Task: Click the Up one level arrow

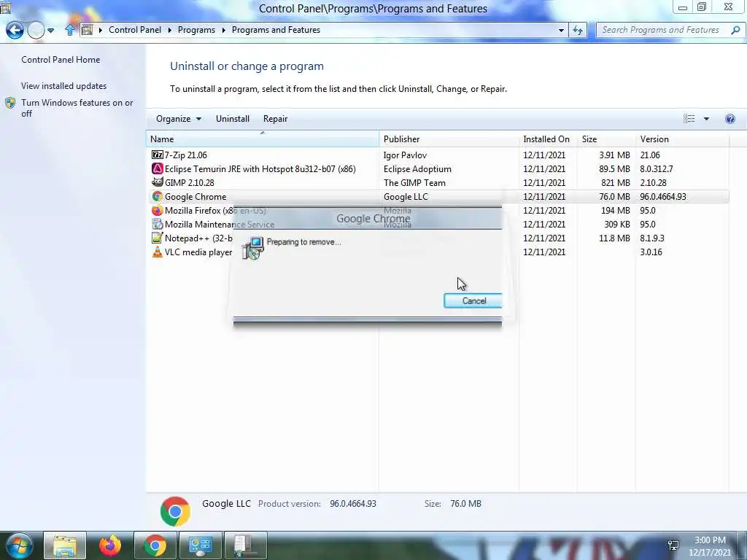Action: (x=69, y=30)
